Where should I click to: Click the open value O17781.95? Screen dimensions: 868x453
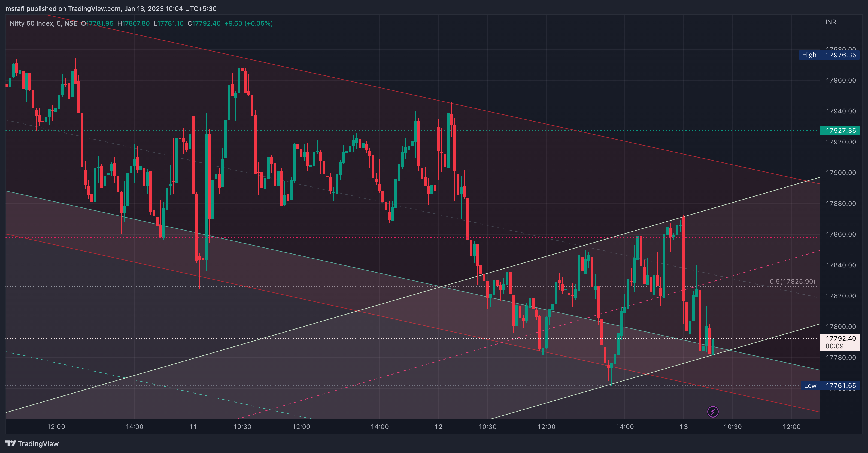97,23
